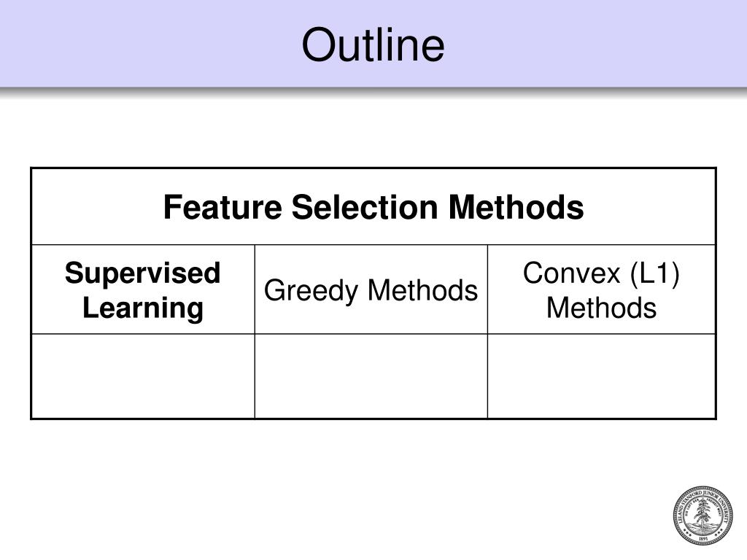Select the Supervised Learning cell
The height and width of the screenshot is (560, 747).
(x=143, y=289)
